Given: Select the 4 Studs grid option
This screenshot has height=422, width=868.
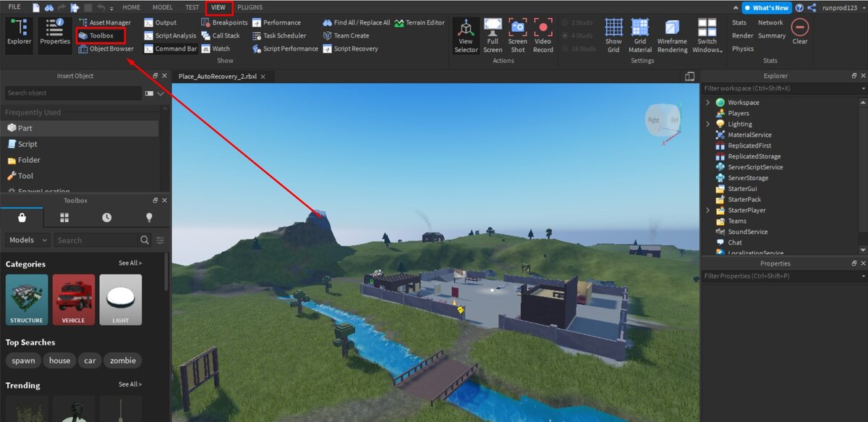Looking at the screenshot, I should [x=578, y=35].
